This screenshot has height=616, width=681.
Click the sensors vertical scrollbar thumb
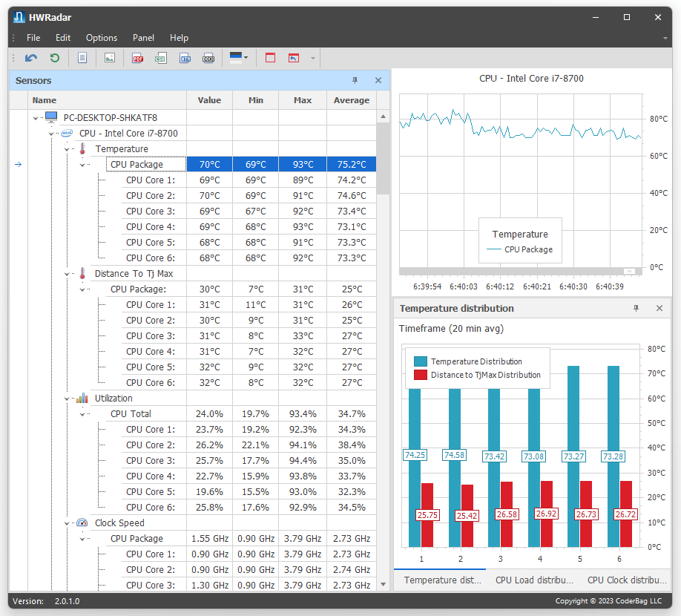383,159
